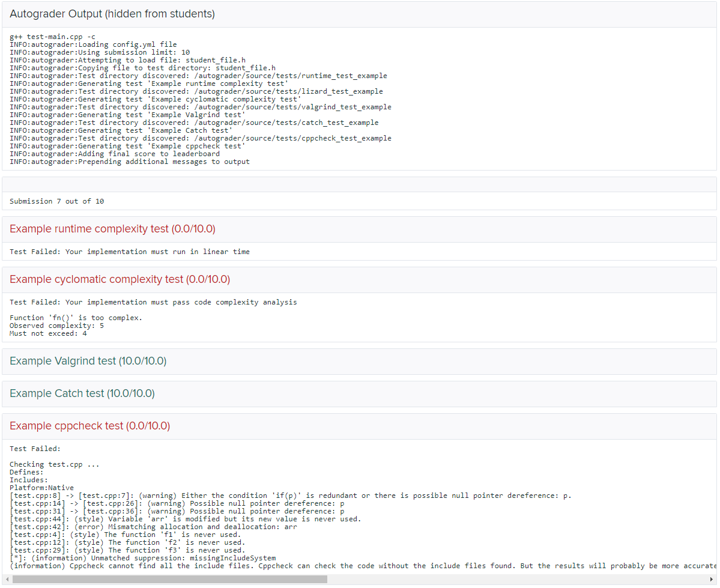Collapse the Example runtime complexity test section

pos(108,229)
